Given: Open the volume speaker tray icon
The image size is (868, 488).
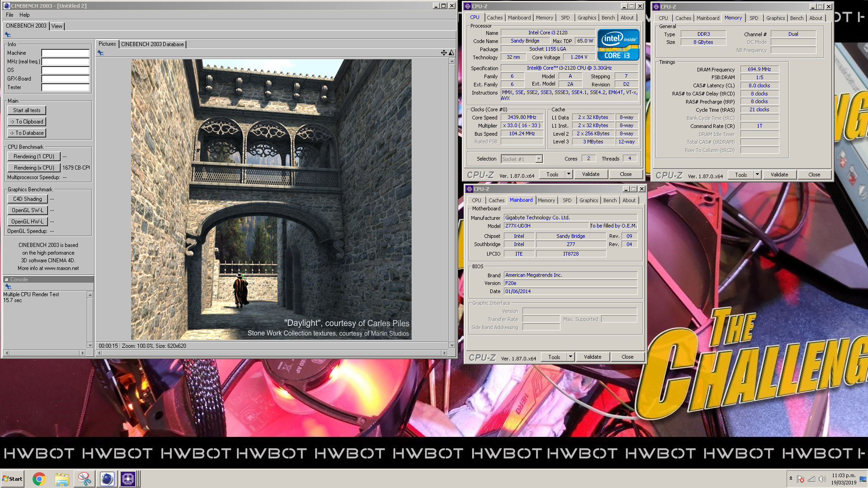Looking at the screenshot, I should 822,479.
